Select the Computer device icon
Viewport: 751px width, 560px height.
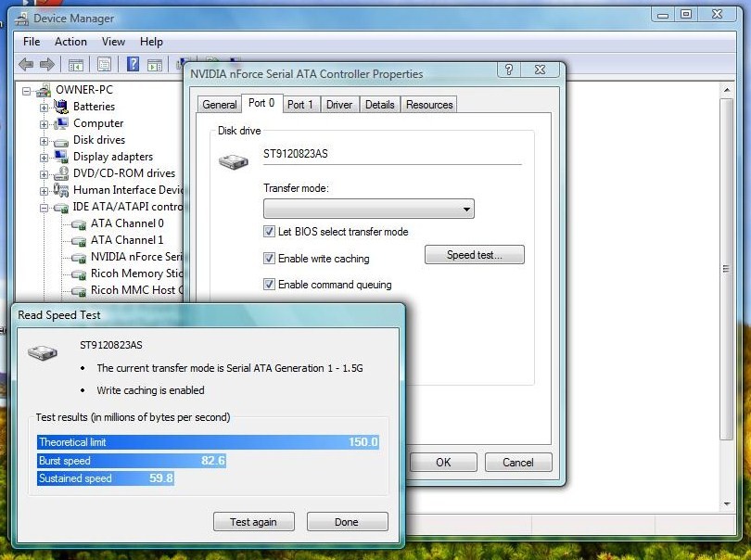tap(61, 123)
